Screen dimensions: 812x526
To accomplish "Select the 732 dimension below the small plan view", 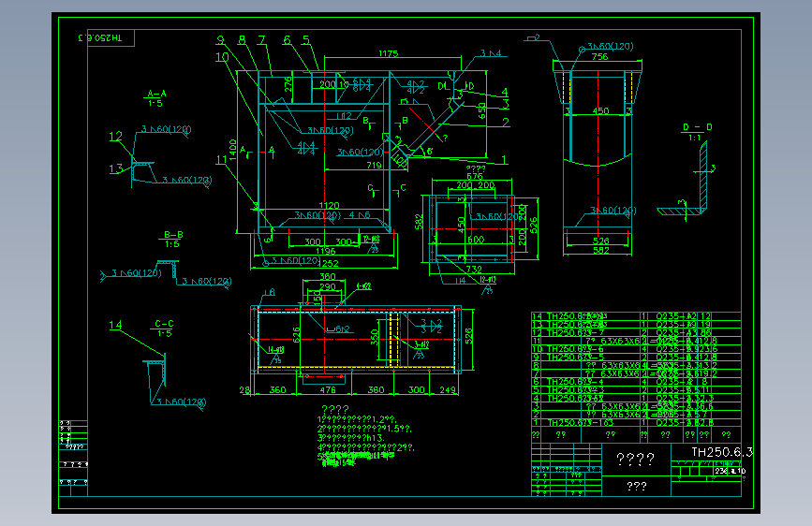I will pyautogui.click(x=474, y=270).
